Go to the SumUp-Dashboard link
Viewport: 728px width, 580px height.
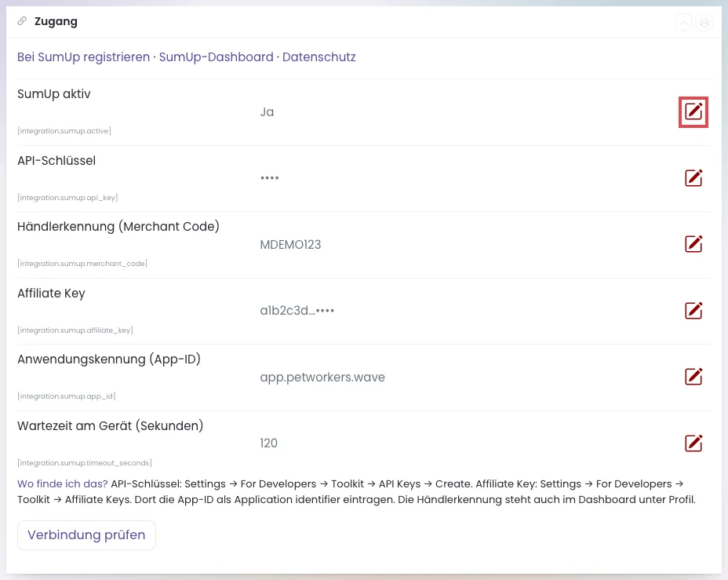217,57
